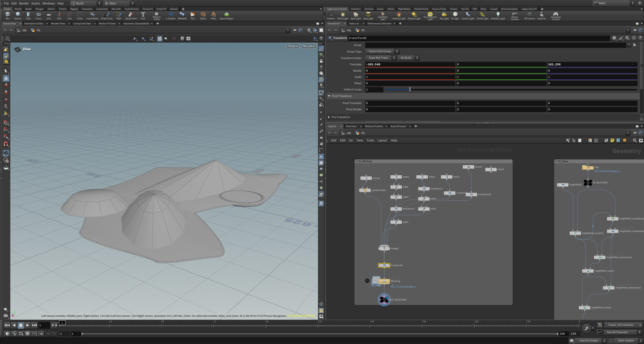Screen dimensions: 644x344
Task: Add a Camera from Lights shelf
Action: pyautogui.click(x=331, y=16)
